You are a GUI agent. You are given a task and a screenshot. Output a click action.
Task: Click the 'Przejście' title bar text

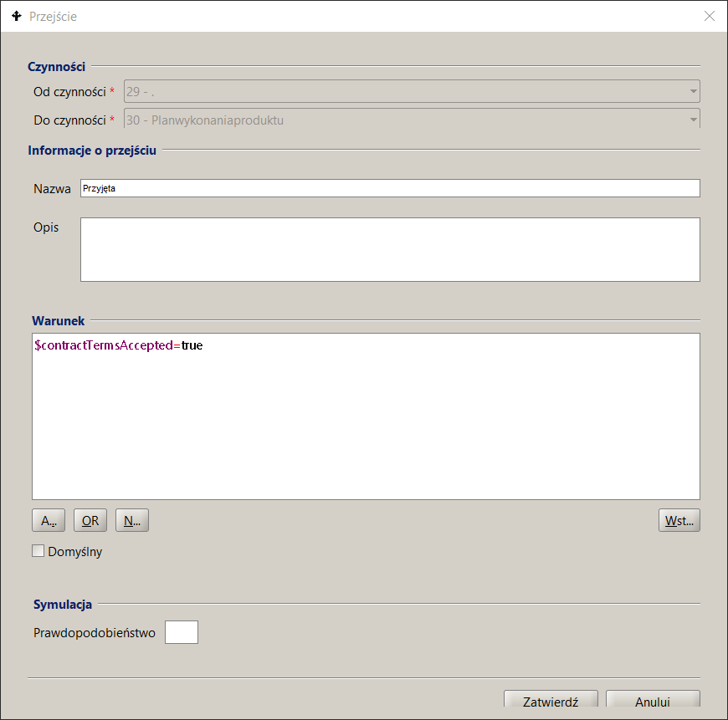coord(53,16)
